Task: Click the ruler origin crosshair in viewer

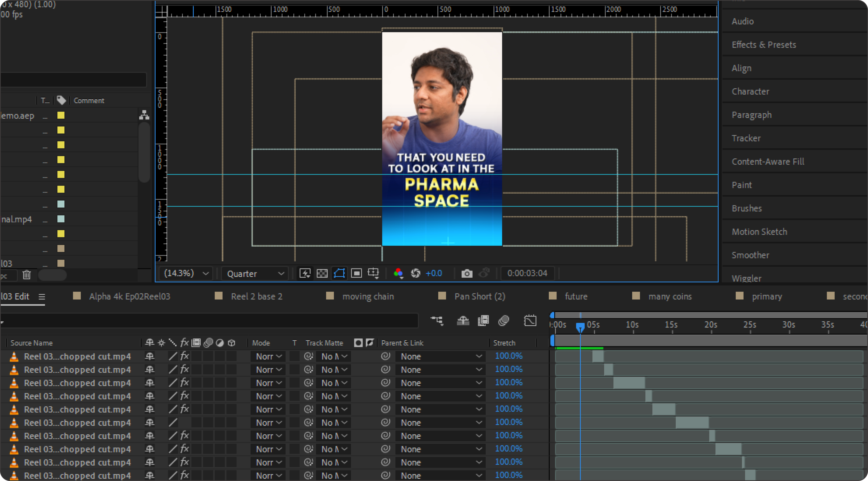Action: click(161, 12)
